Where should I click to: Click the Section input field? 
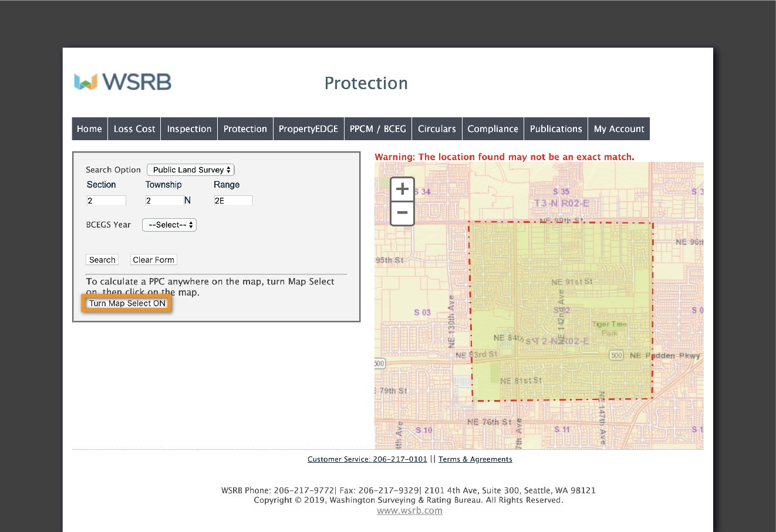106,201
